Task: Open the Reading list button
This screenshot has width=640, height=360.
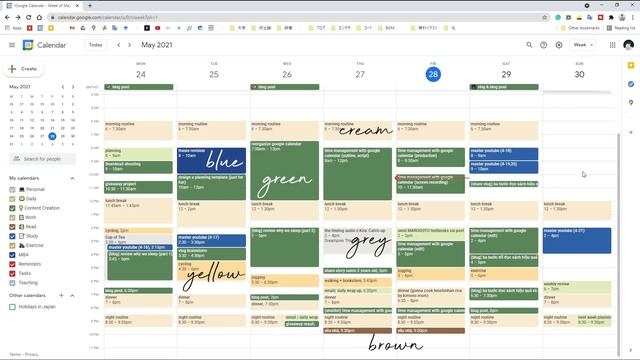Action: 621,28
